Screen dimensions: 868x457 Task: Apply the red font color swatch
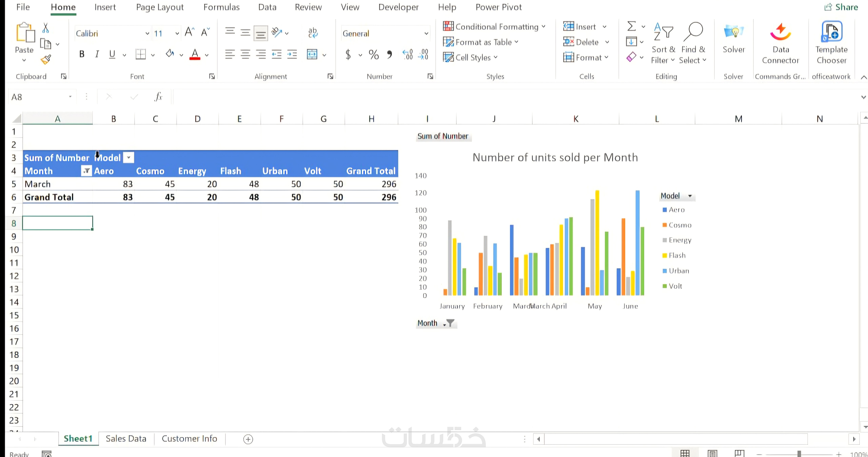[x=195, y=54]
